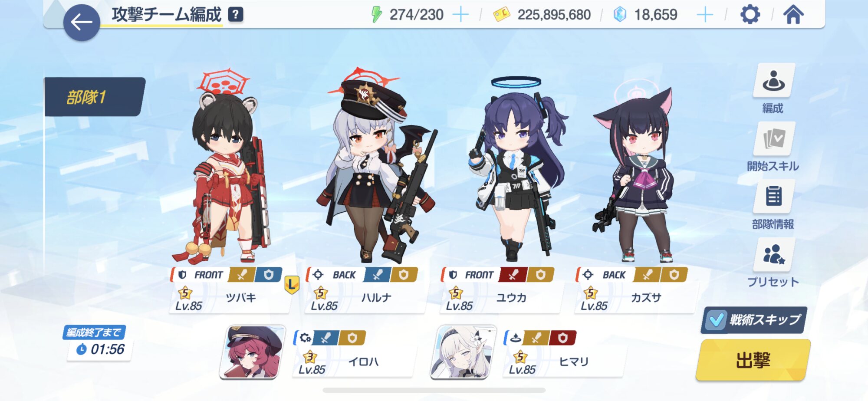The height and width of the screenshot is (401, 868).
Task: Click ヒマリ support portrait thumbnail
Action: [464, 352]
